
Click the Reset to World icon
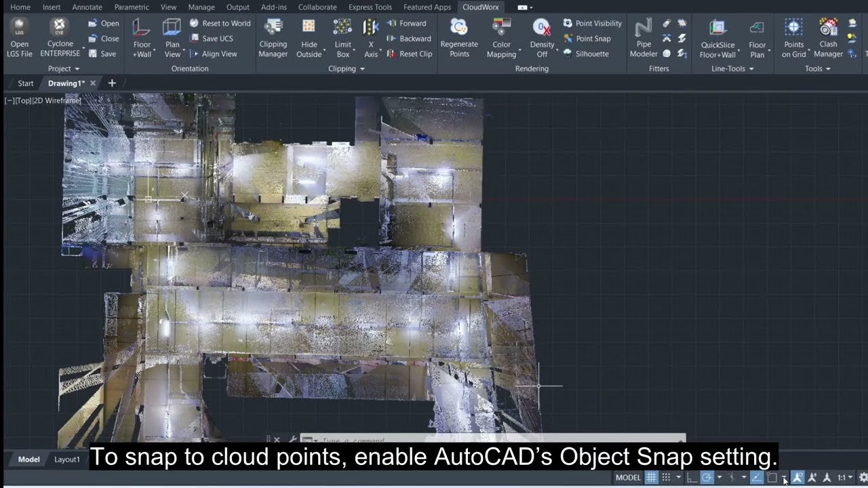[x=195, y=23]
